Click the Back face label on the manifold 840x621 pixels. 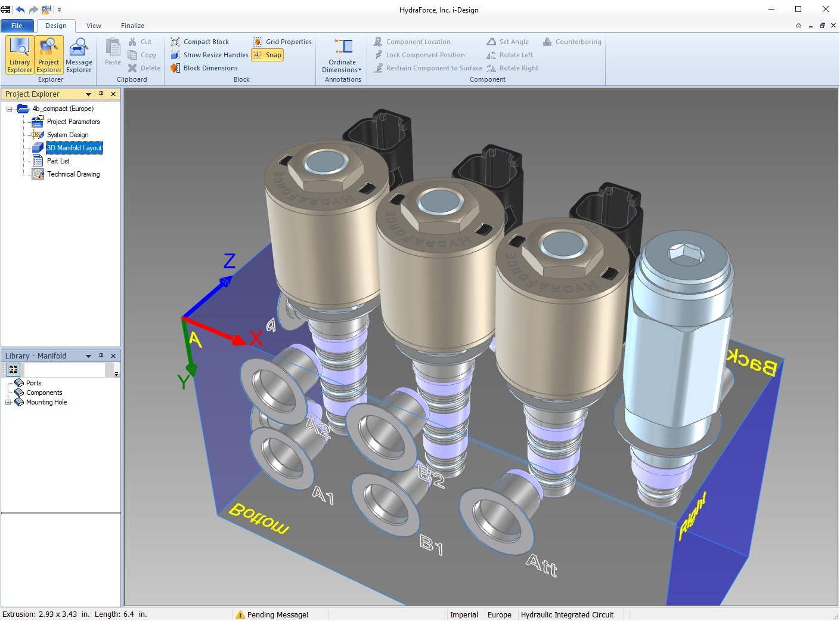[x=752, y=362]
